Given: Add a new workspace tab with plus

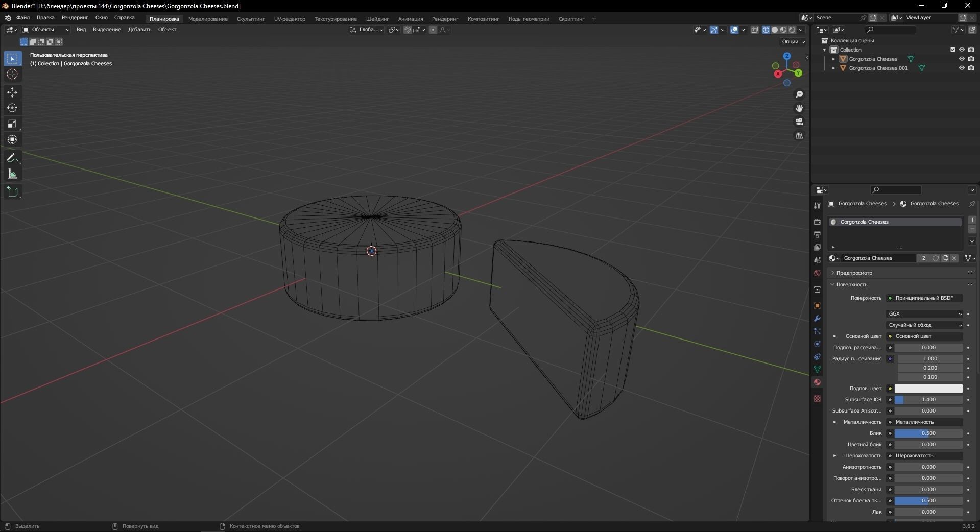Looking at the screenshot, I should 594,19.
